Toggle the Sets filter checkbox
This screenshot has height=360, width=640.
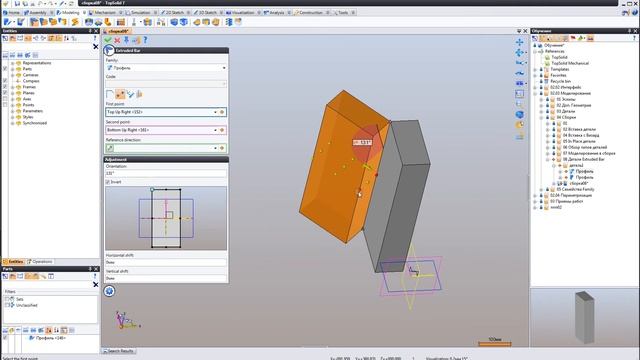(x=7, y=299)
